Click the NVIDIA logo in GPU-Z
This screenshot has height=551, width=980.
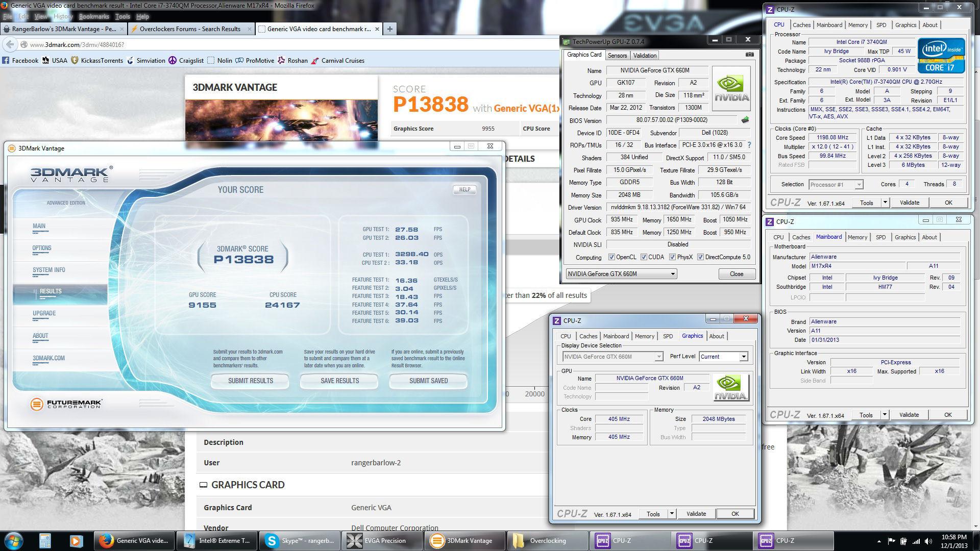tap(731, 89)
